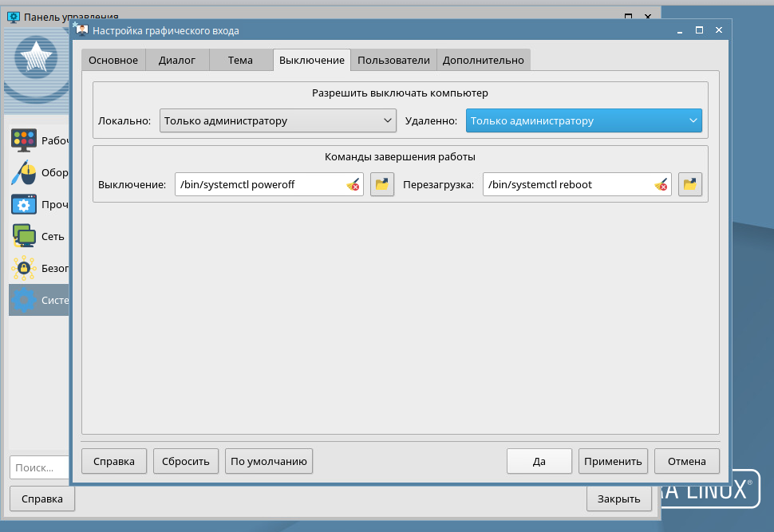
Task: Click the network monitors icon
Action: (x=24, y=236)
